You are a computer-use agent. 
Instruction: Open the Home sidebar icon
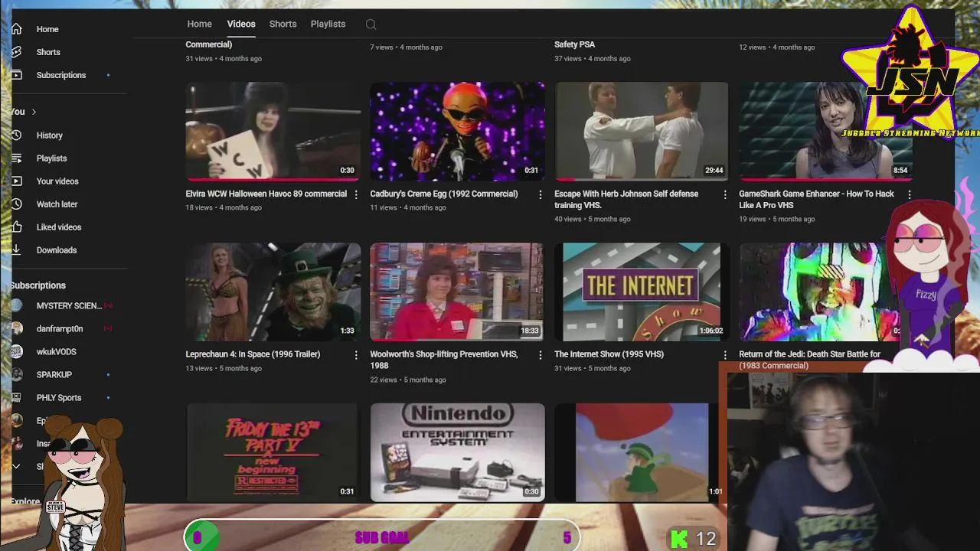click(16, 29)
